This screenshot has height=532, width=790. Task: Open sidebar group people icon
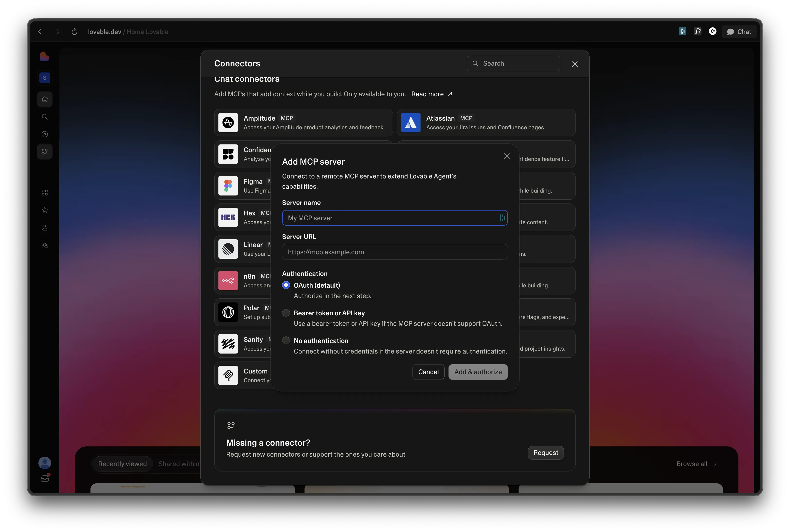point(45,245)
